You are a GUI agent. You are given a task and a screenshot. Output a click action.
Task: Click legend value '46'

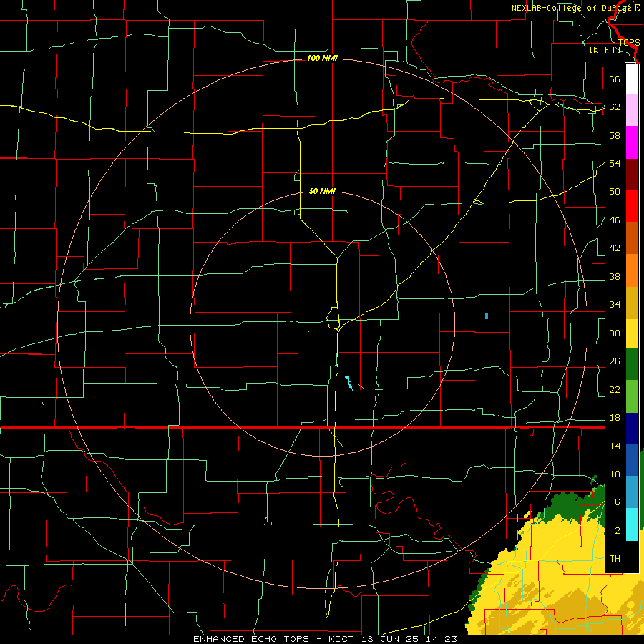click(x=615, y=220)
